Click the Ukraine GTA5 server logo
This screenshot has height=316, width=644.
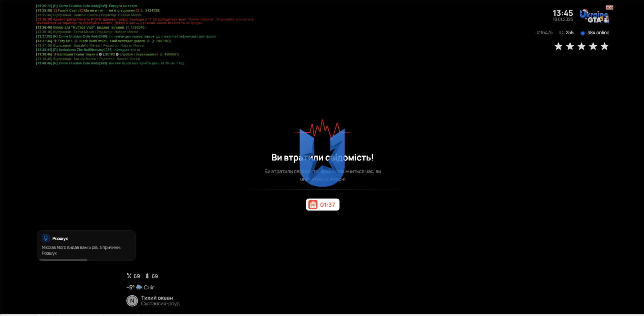(x=594, y=16)
